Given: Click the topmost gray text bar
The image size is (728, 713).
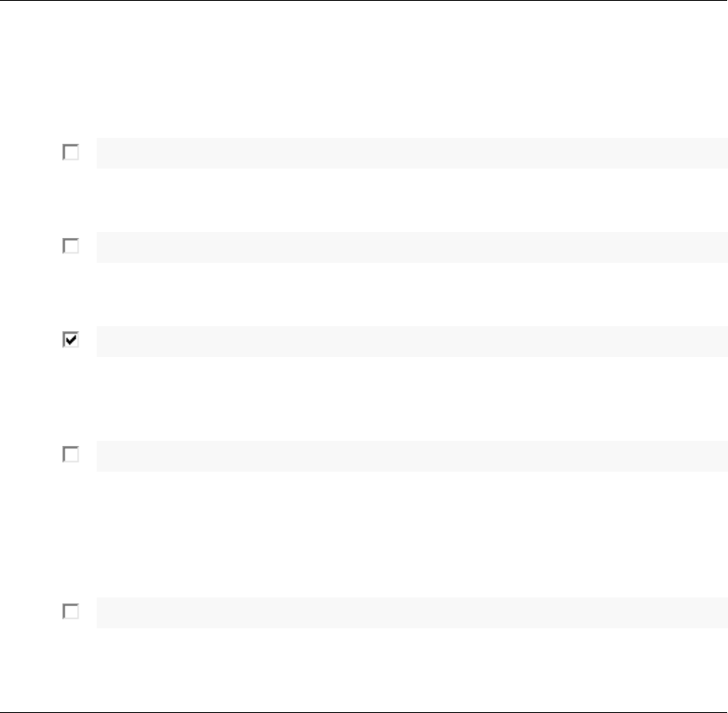Looking at the screenshot, I should [x=411, y=152].
